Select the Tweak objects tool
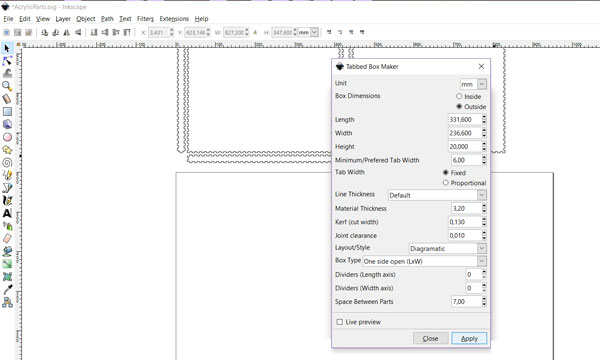Image resolution: width=600 pixels, height=360 pixels. tap(7, 73)
